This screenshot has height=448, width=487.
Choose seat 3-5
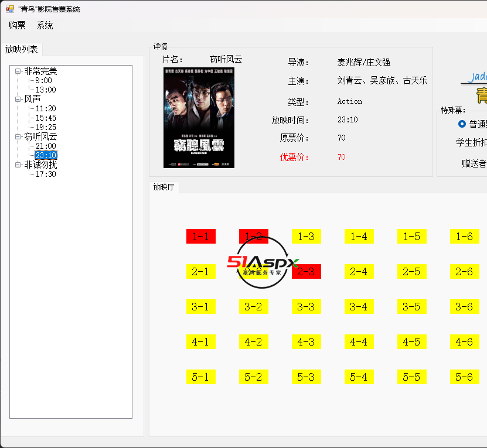point(412,306)
